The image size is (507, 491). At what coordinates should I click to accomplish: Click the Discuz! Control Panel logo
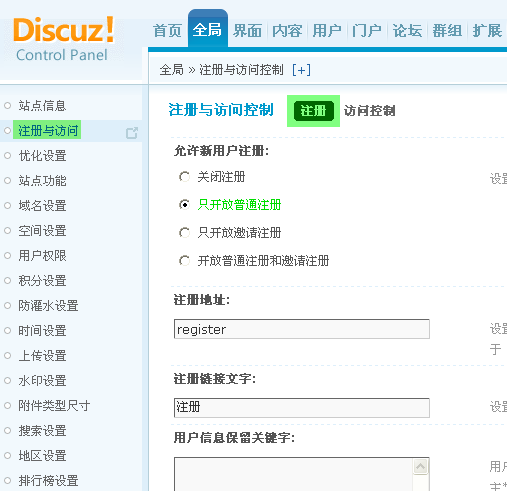pyautogui.click(x=63, y=39)
